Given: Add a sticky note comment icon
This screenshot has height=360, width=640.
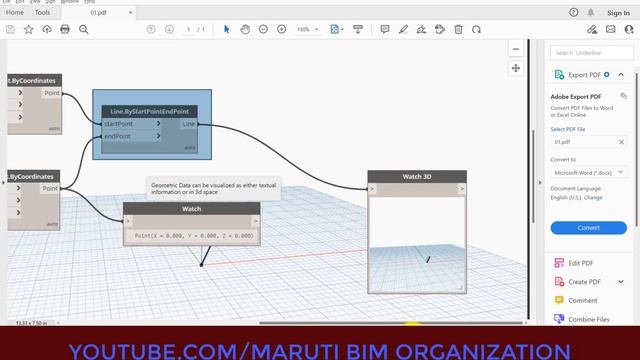Looking at the screenshot, I should (384, 29).
